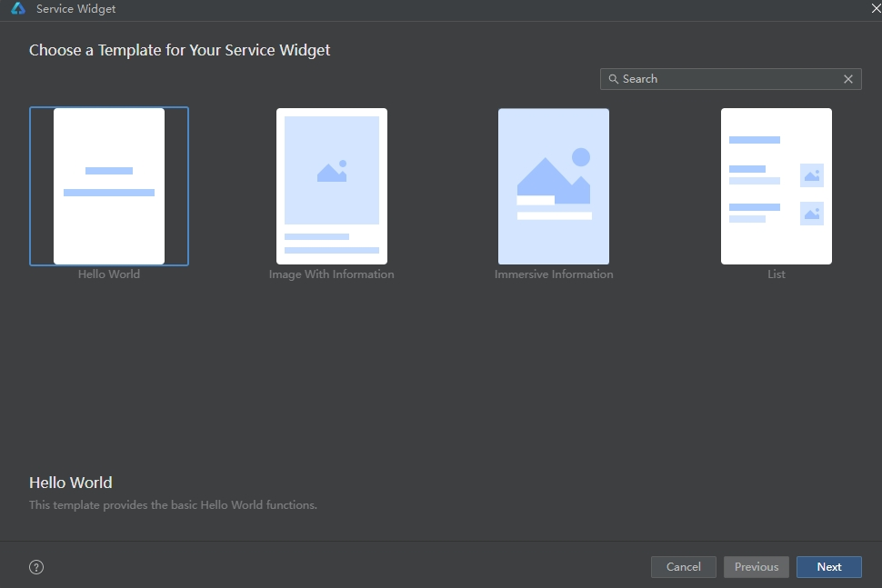Screen dimensions: 882x588
Task: Proceed with the Next button
Action: tap(829, 566)
